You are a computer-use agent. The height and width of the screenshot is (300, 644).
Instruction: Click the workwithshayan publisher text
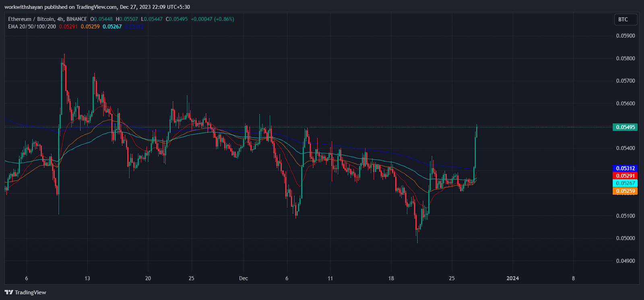click(23, 7)
